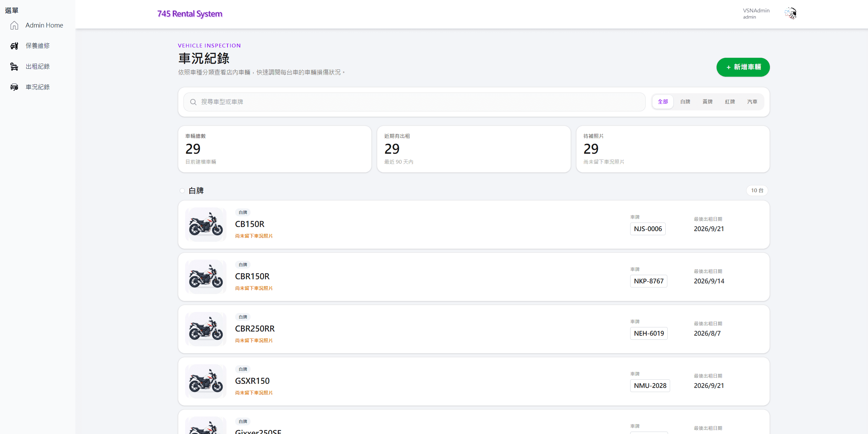Image resolution: width=868 pixels, height=434 pixels.
Task: Click the GSXR150 model name
Action: coord(252,381)
